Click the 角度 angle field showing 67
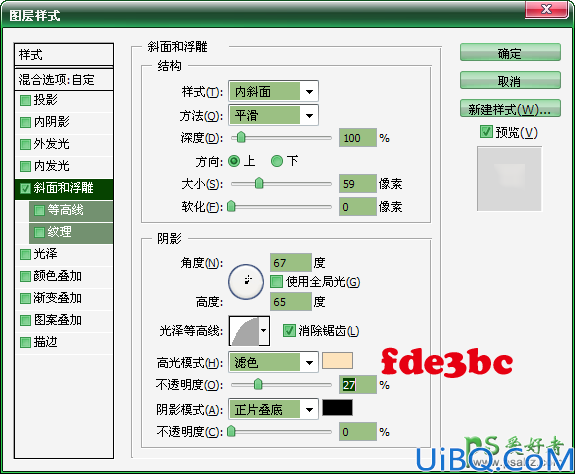 (290, 262)
